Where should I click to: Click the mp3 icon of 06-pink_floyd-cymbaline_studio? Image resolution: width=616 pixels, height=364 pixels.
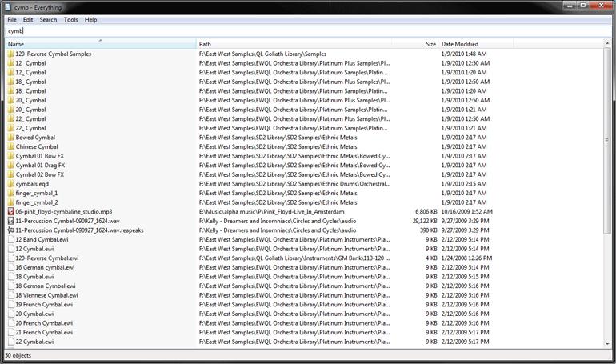tap(11, 212)
